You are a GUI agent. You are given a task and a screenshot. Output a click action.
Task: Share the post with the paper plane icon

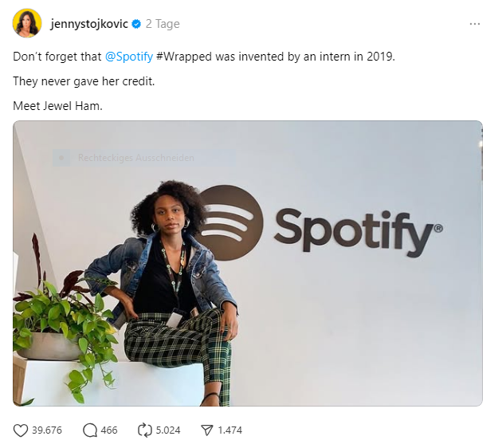click(x=207, y=430)
